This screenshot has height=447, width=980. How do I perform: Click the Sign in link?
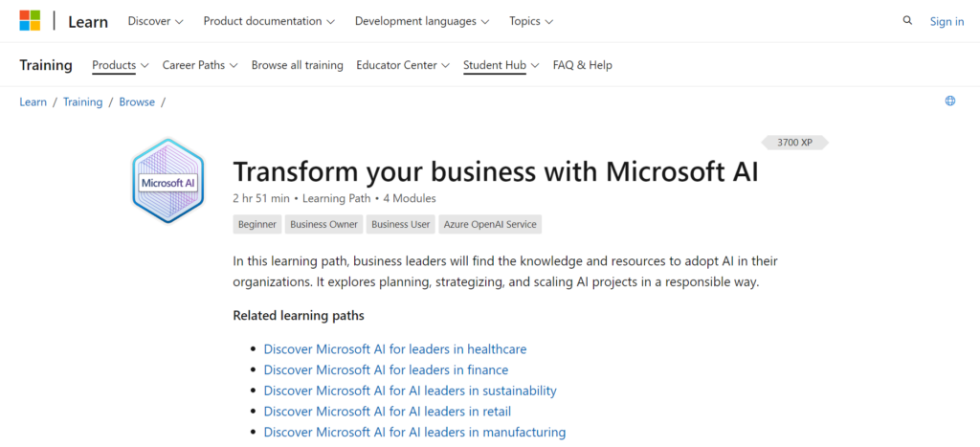[x=947, y=21]
